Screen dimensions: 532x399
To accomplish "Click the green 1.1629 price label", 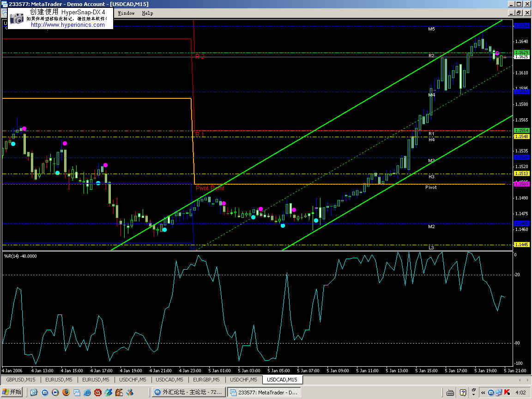I will (521, 52).
